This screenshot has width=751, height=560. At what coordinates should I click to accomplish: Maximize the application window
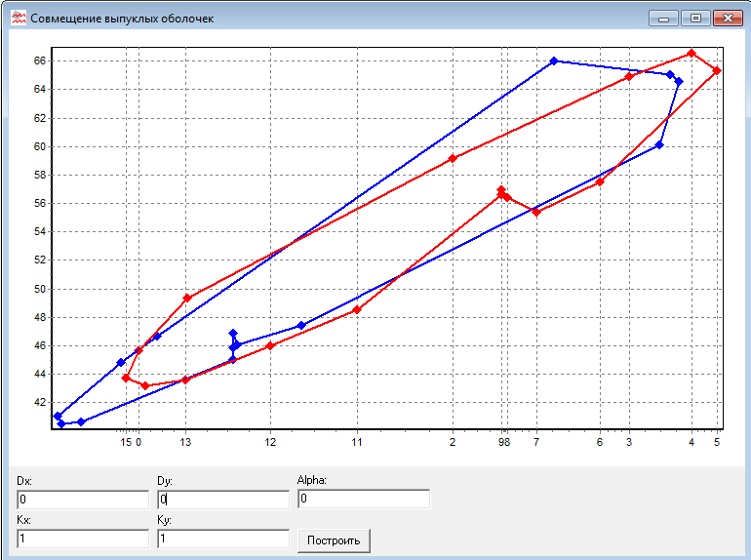point(695,18)
